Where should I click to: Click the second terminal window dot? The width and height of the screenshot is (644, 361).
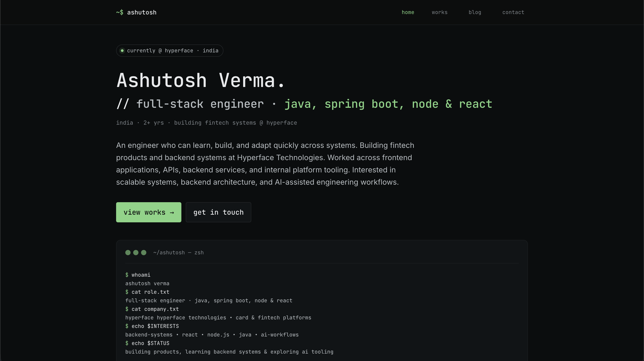click(x=136, y=253)
